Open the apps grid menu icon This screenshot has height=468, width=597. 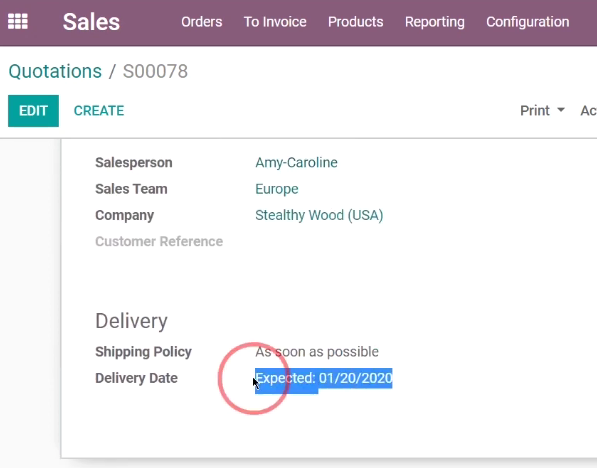coord(18,21)
